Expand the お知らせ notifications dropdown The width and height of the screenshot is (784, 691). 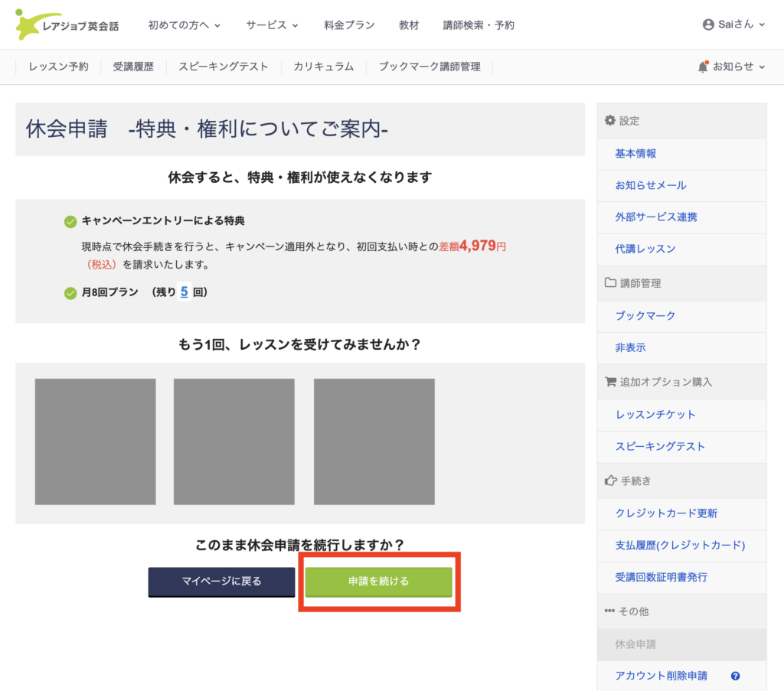pyautogui.click(x=738, y=67)
